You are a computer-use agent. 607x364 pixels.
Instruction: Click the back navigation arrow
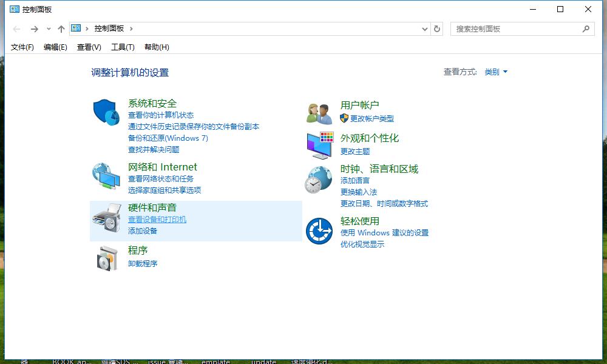click(x=16, y=28)
